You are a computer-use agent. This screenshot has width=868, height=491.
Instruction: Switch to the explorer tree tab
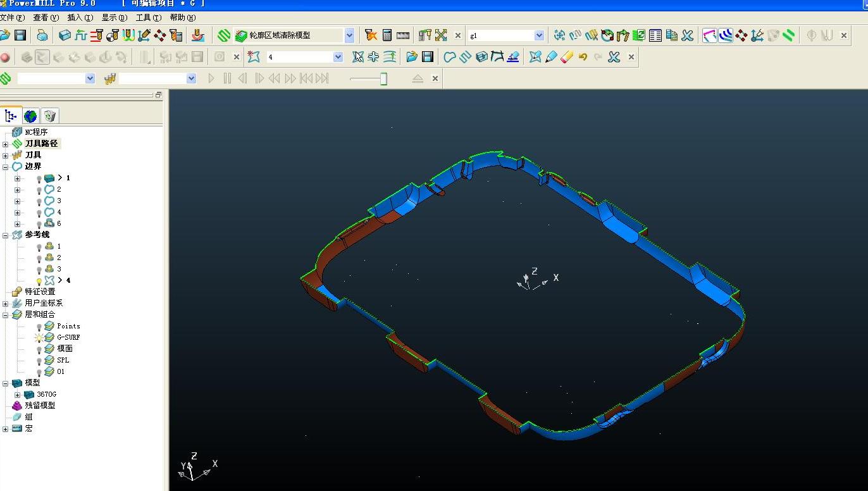coord(11,116)
